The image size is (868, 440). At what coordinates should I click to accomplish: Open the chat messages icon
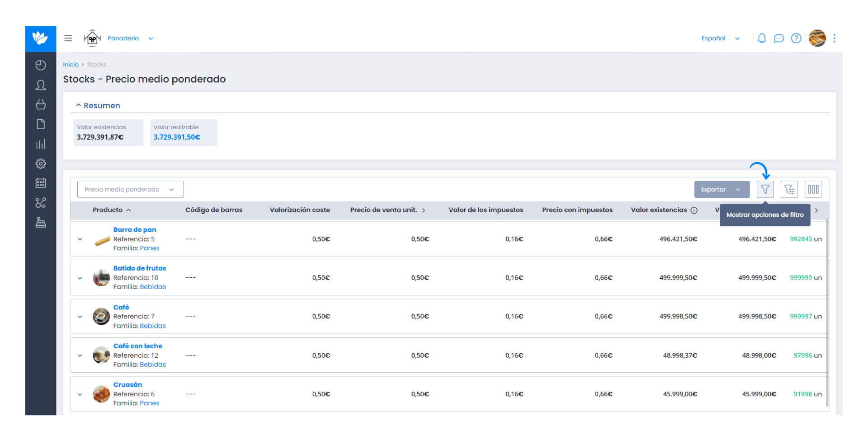(x=779, y=38)
